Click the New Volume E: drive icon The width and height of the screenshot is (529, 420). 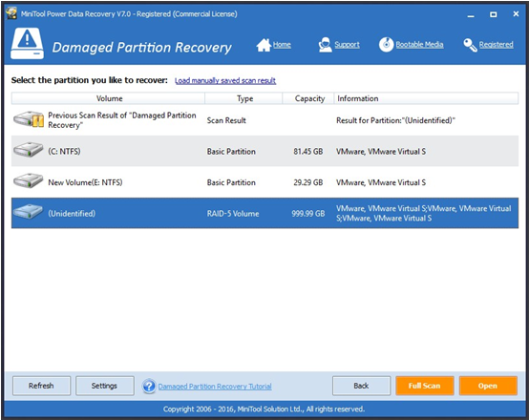tap(29, 180)
